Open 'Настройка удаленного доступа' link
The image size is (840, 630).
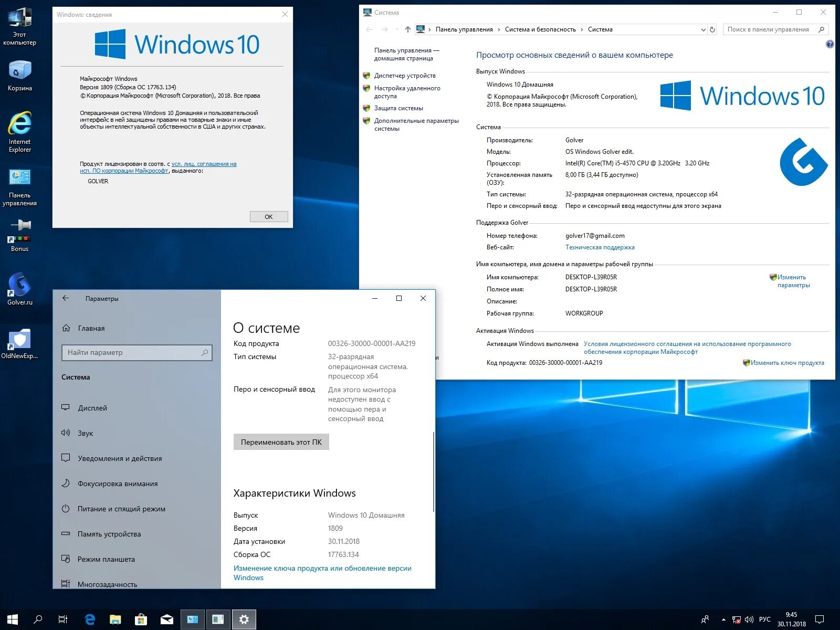pos(407,92)
